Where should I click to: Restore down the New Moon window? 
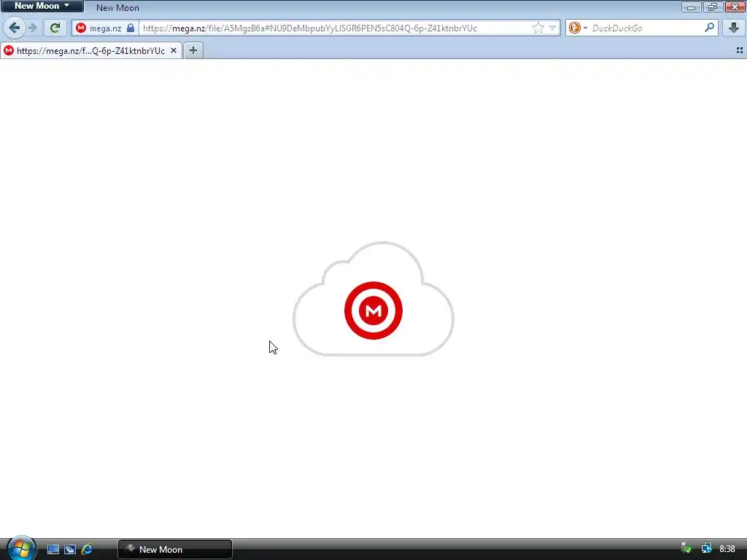712,7
